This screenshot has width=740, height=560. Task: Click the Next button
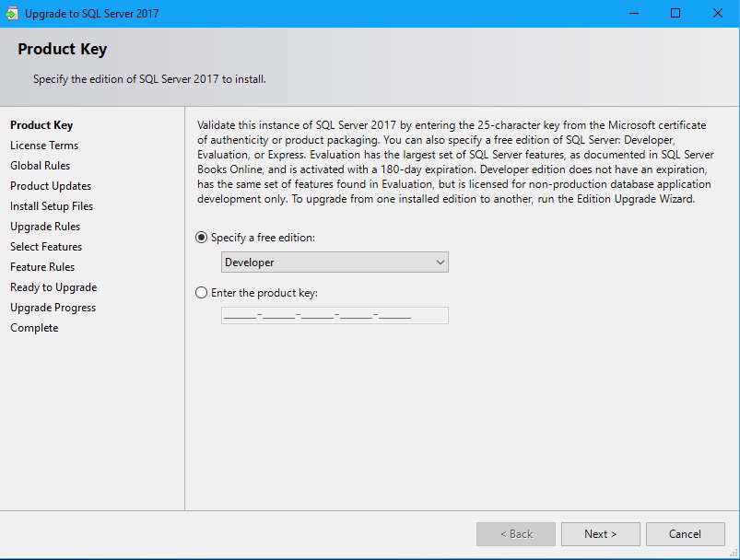point(600,533)
